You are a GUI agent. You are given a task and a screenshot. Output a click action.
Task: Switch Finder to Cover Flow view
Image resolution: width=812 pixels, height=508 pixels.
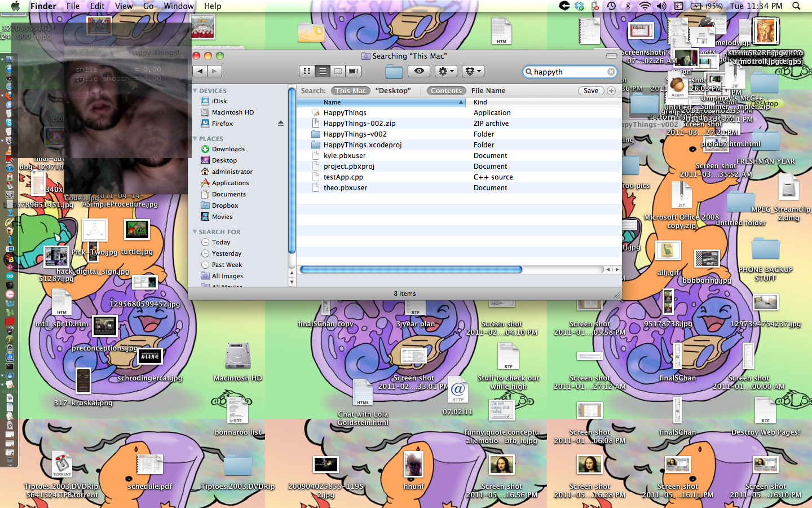coord(354,71)
